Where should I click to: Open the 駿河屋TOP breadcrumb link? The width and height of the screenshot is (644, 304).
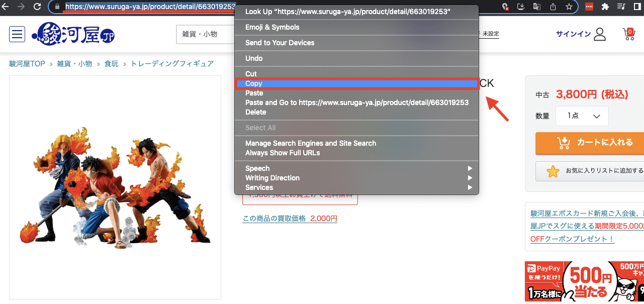[27, 64]
